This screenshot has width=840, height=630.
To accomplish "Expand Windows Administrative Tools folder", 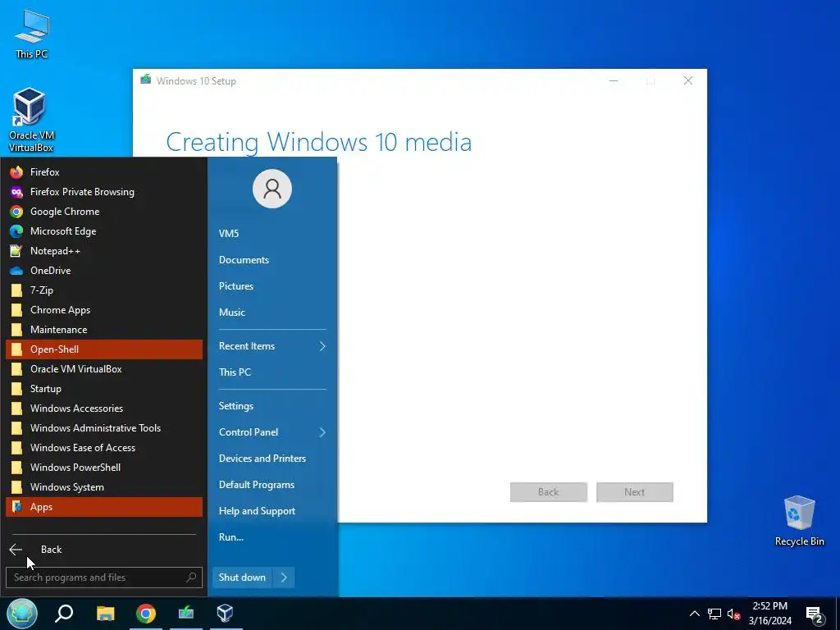I will pos(104,428).
